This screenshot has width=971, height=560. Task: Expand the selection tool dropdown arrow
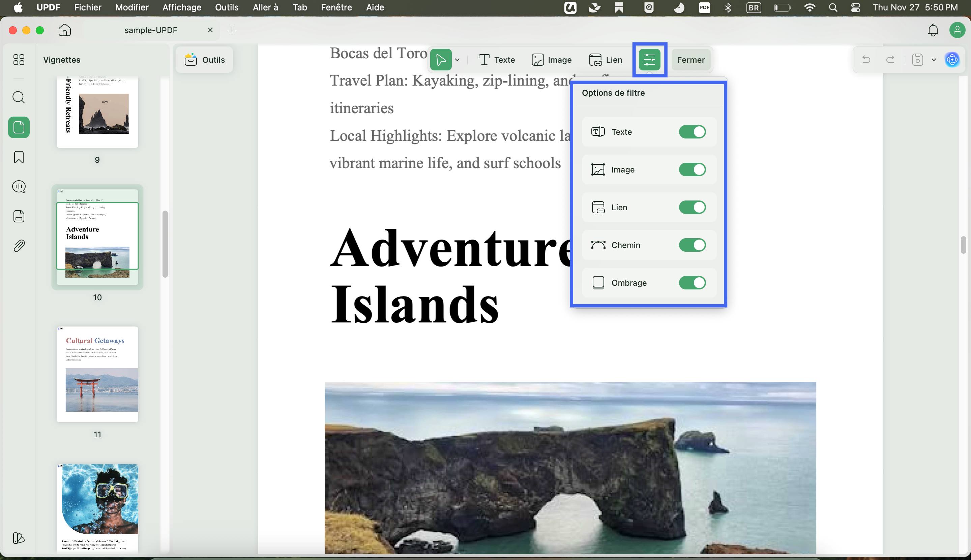pos(457,60)
